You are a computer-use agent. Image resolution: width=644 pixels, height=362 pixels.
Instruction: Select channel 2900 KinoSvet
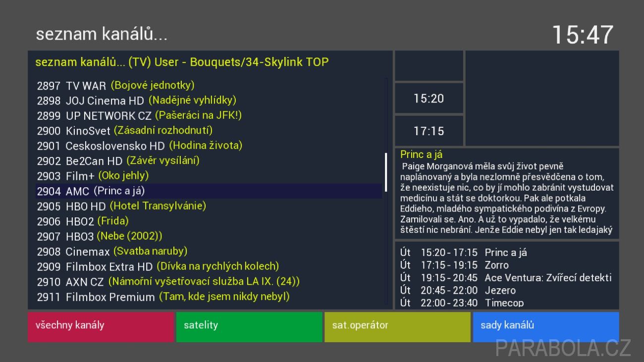[209, 131]
